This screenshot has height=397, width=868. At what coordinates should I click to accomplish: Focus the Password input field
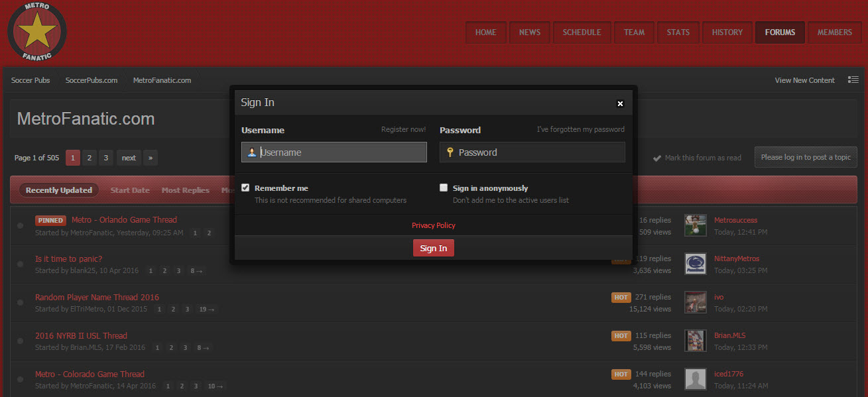coord(532,152)
